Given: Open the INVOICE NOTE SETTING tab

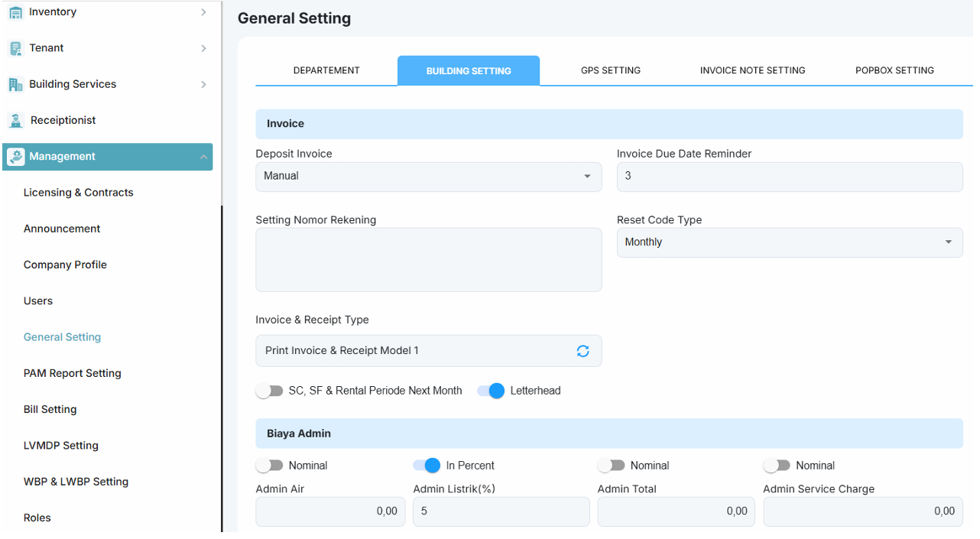Looking at the screenshot, I should point(753,70).
